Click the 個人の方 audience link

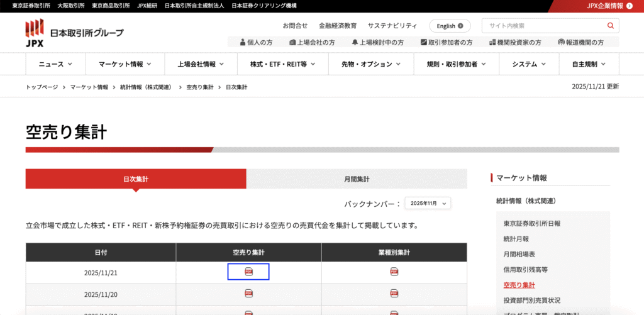pos(256,42)
